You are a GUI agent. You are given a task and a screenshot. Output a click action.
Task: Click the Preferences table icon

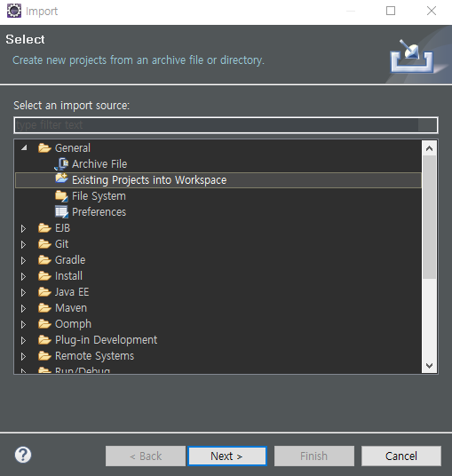[61, 212]
